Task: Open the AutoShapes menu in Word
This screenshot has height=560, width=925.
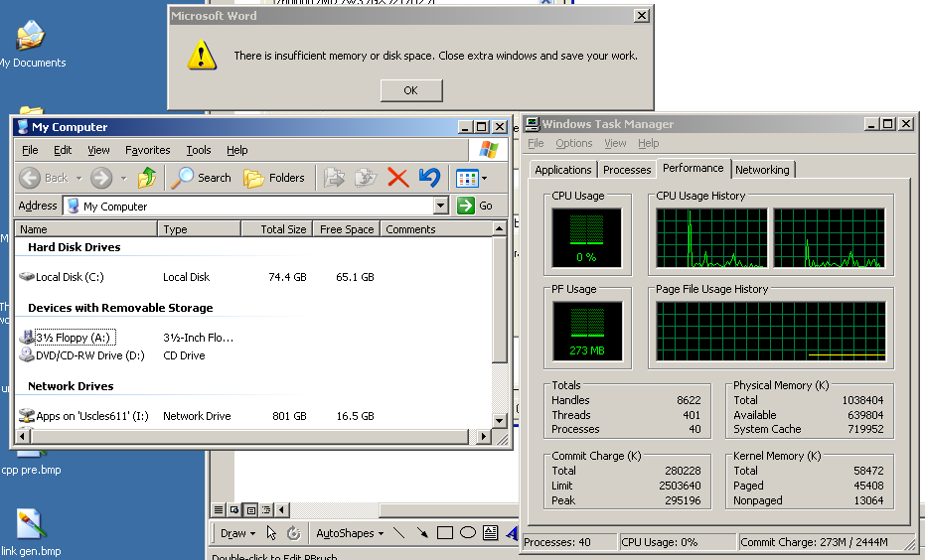Action: pos(350,533)
